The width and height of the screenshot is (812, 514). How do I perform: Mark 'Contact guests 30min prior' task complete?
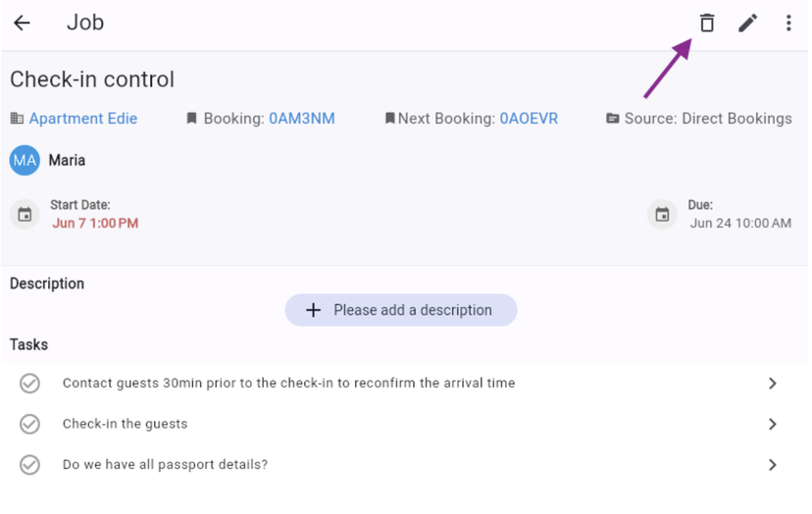click(x=30, y=384)
